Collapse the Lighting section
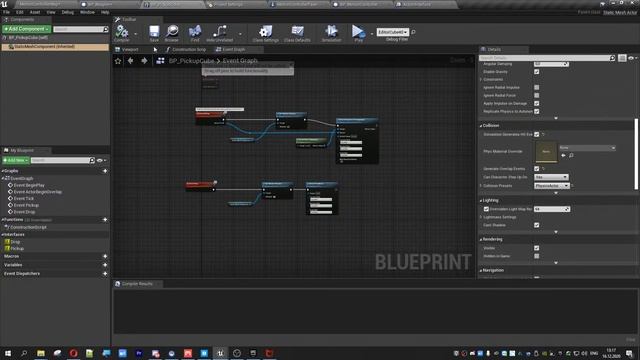640x360 pixels. pyautogui.click(x=481, y=200)
